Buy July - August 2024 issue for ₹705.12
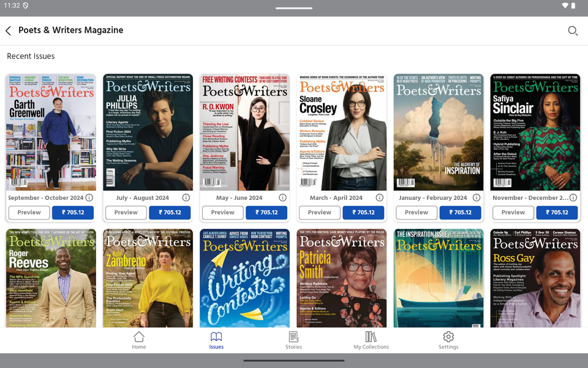 pyautogui.click(x=170, y=213)
